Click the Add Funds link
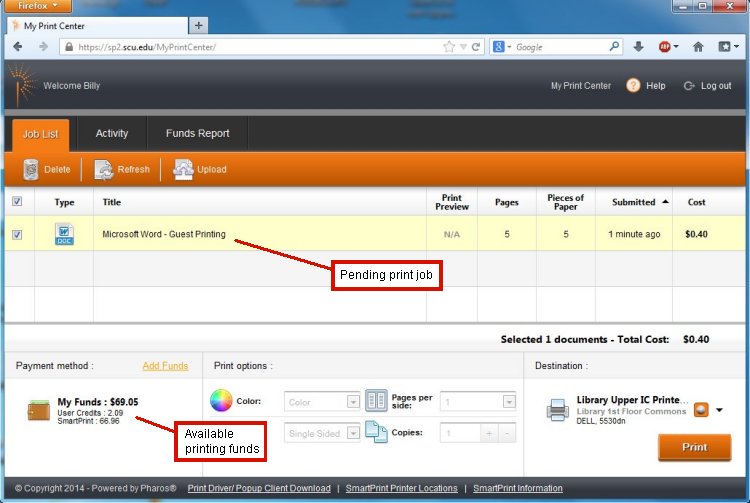Screen dimensions: 750x503 pyautogui.click(x=165, y=366)
